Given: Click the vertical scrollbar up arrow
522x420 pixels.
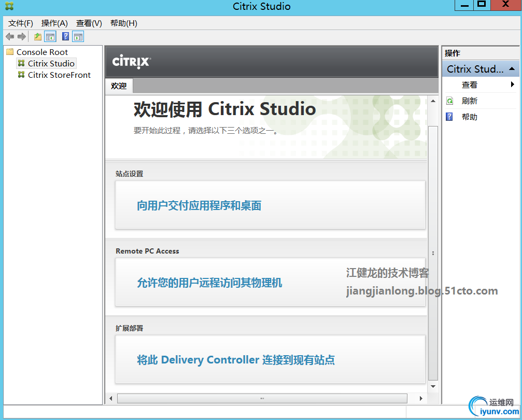Looking at the screenshot, I should click(x=433, y=101).
